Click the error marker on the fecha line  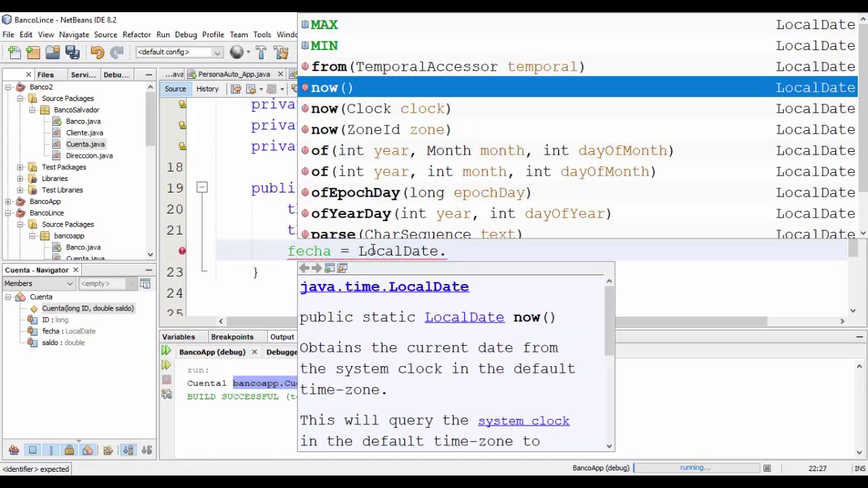(182, 251)
